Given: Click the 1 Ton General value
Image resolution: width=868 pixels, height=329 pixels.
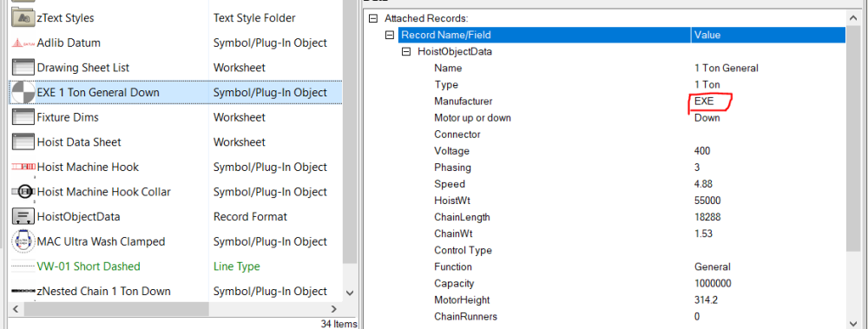Looking at the screenshot, I should pyautogui.click(x=727, y=68).
